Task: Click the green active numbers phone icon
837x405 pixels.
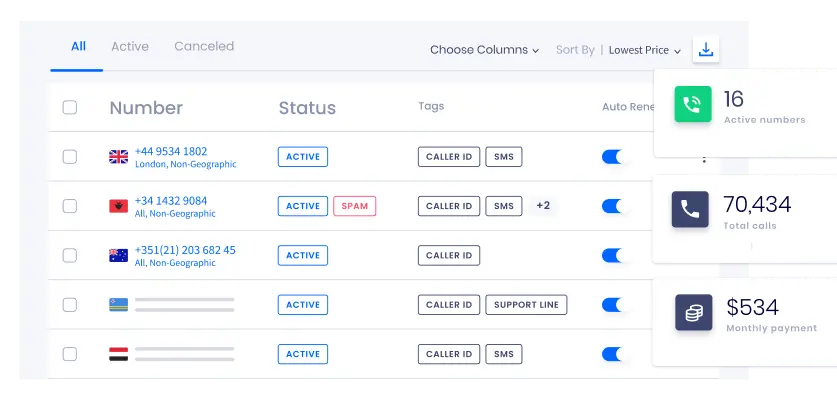Action: pyautogui.click(x=691, y=104)
